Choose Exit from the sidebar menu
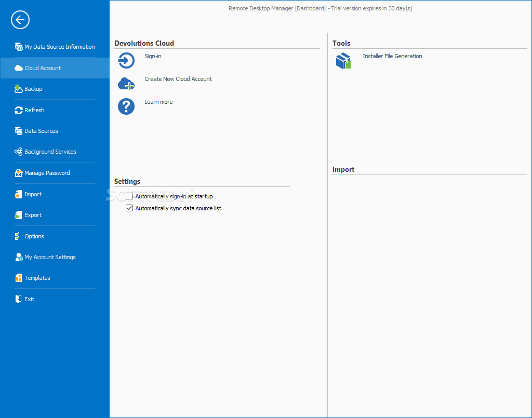Viewport: 532px width, 418px height. coord(55,299)
